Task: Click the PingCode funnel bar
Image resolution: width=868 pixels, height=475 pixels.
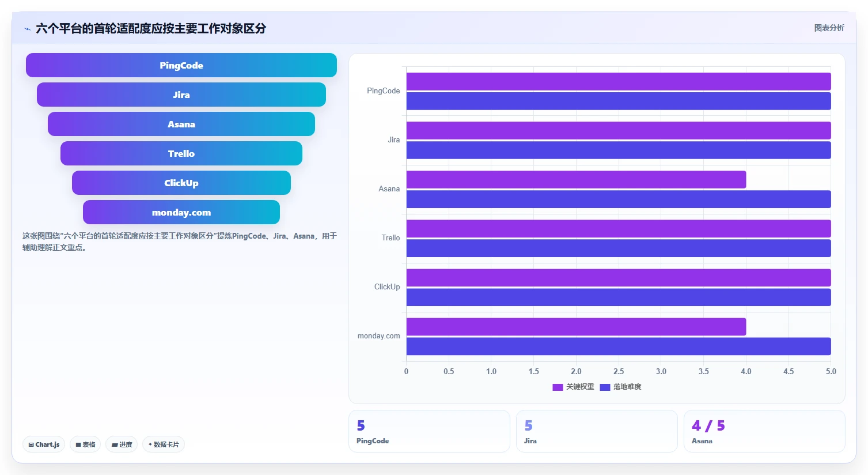Action: pos(181,65)
